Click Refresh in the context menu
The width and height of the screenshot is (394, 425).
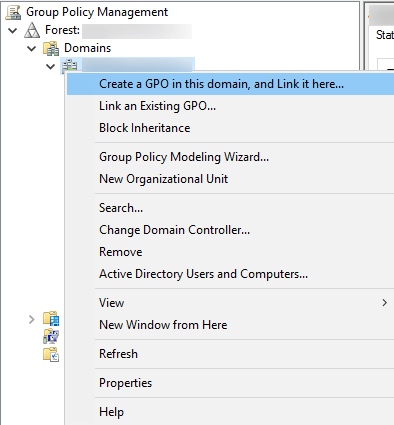click(230, 354)
